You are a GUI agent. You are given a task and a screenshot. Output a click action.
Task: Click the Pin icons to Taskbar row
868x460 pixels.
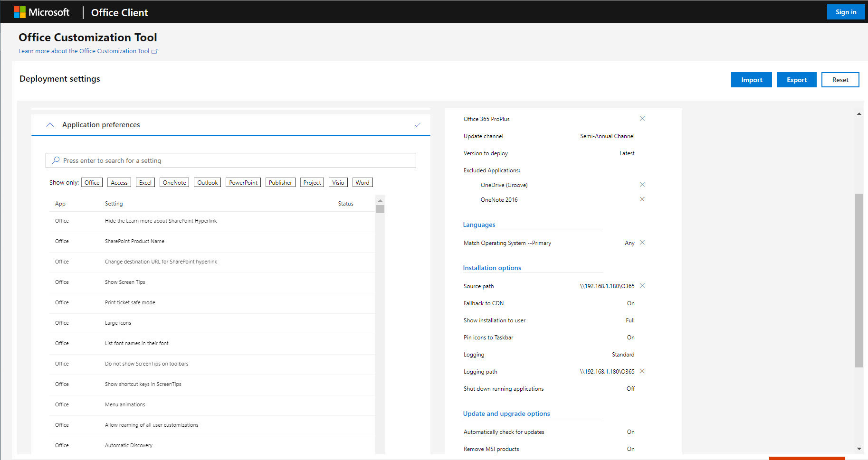549,338
